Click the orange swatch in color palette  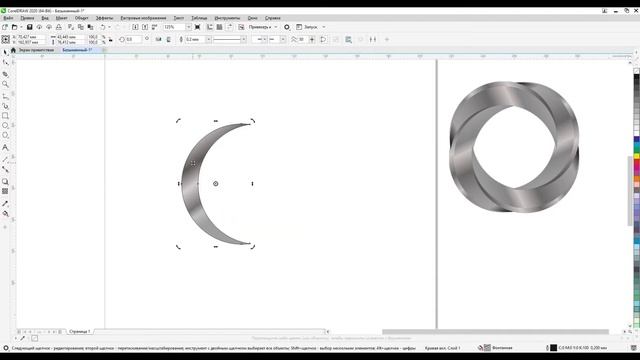[637, 179]
